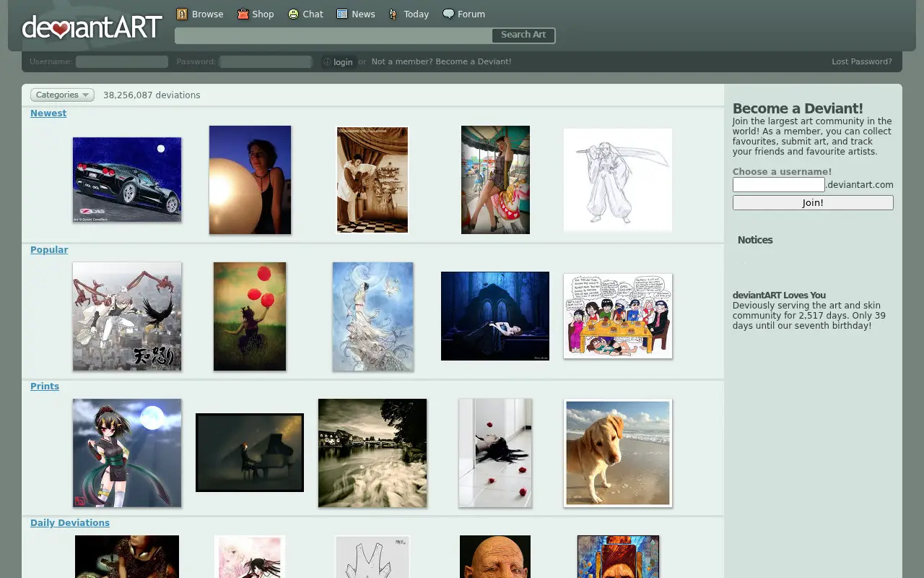
Task: Click the 38,256,087 deviations count
Action: [x=152, y=95]
